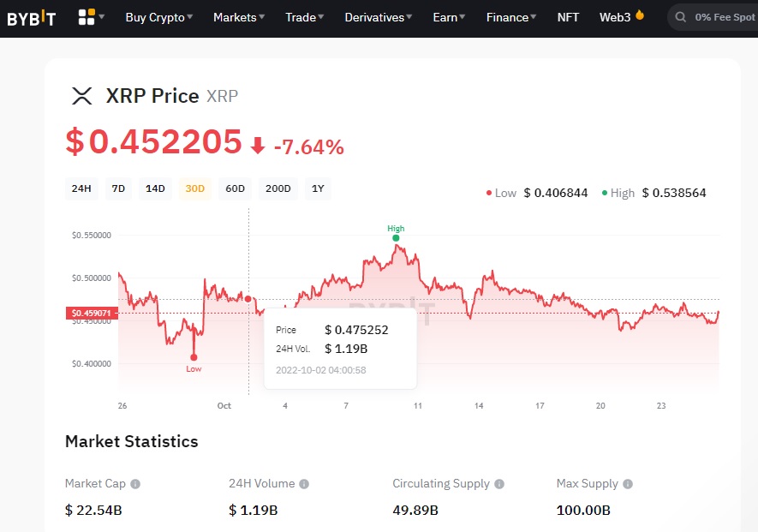Click the current price $0.452205
758x532 pixels.
(153, 141)
